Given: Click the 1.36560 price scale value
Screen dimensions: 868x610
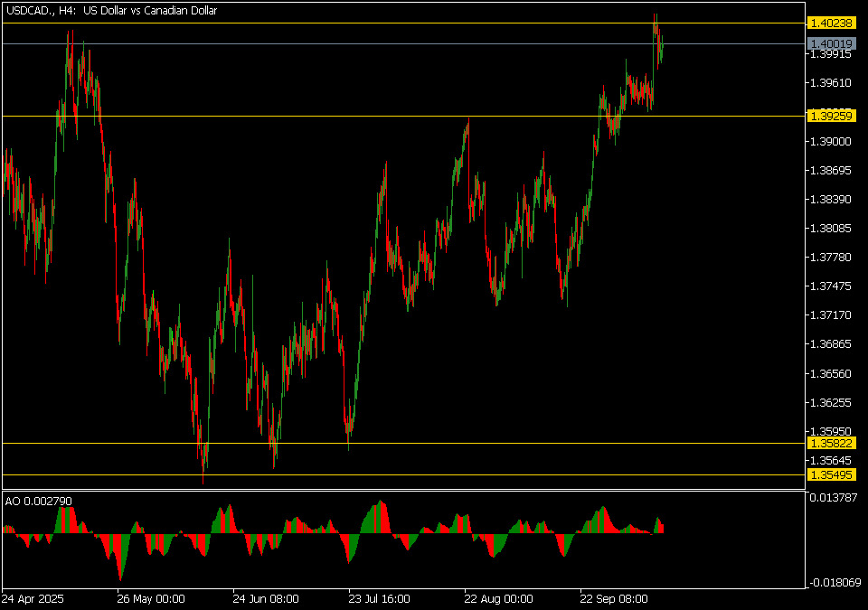Looking at the screenshot, I should coord(829,373).
